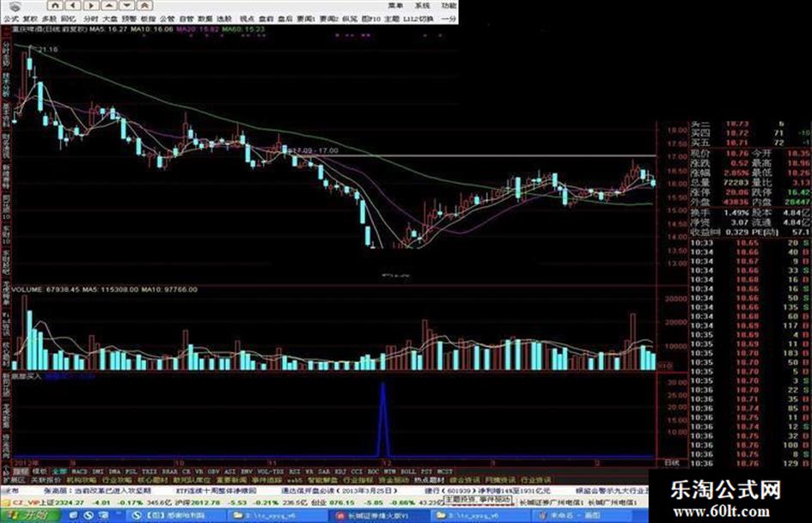Click the 复权 toolbar item
Viewport: 812px width, 523px height.
click(31, 19)
